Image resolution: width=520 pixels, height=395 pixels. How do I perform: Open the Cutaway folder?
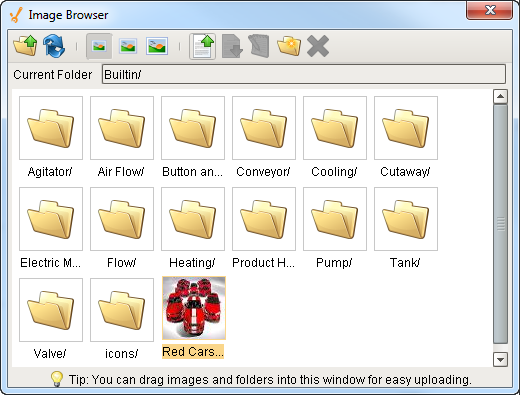pos(406,128)
